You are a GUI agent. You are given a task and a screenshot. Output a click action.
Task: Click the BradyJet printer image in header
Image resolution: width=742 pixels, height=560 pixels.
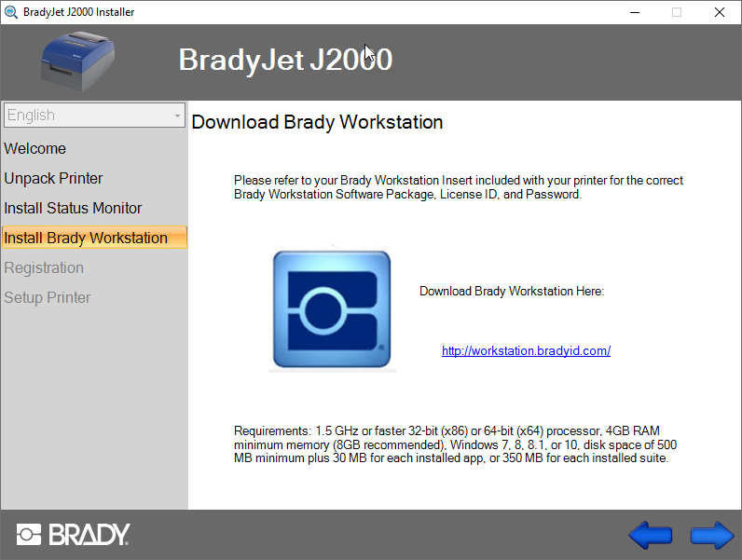(x=78, y=61)
